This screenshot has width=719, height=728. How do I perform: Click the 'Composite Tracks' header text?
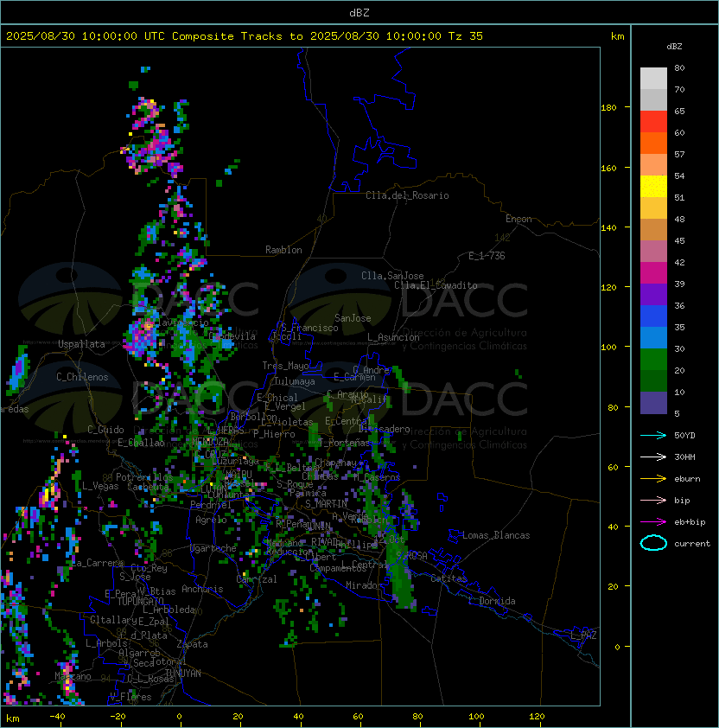(227, 36)
